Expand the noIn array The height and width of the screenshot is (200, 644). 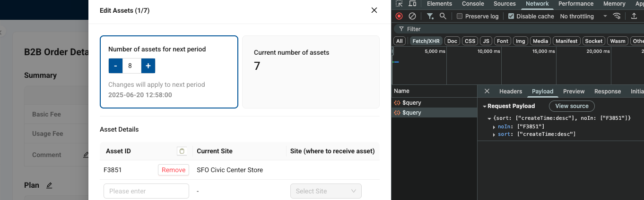point(495,126)
